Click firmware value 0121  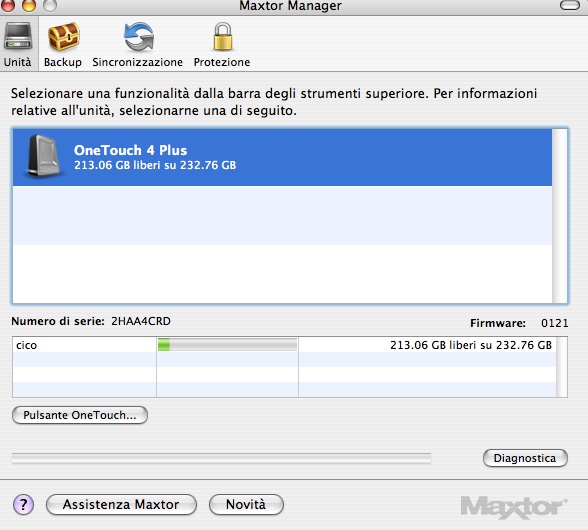coord(555,323)
